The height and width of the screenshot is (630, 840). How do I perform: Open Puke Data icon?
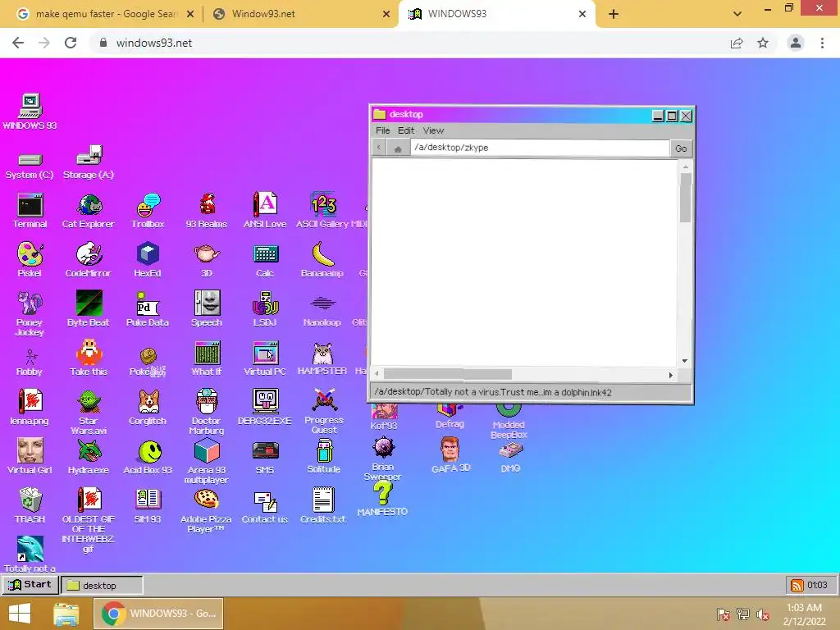[148, 308]
